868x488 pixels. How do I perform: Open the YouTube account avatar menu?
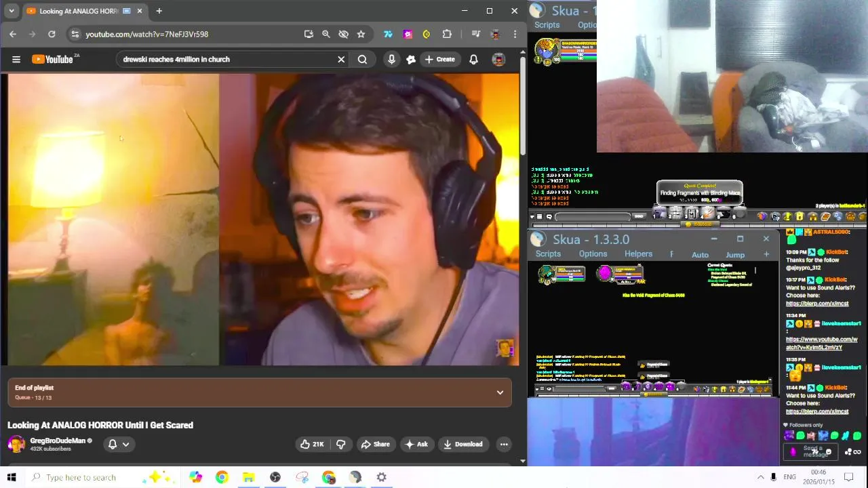[498, 60]
